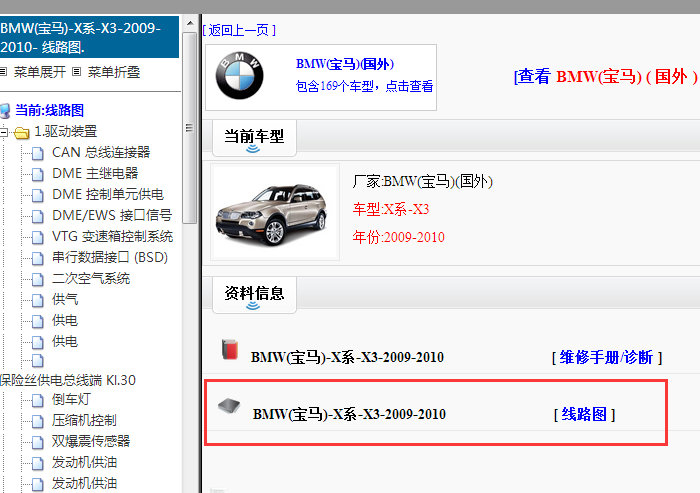Screen dimensions: 700x493
Task: Click the page icon beside DME 控制单元供电
Action: [x=38, y=195]
